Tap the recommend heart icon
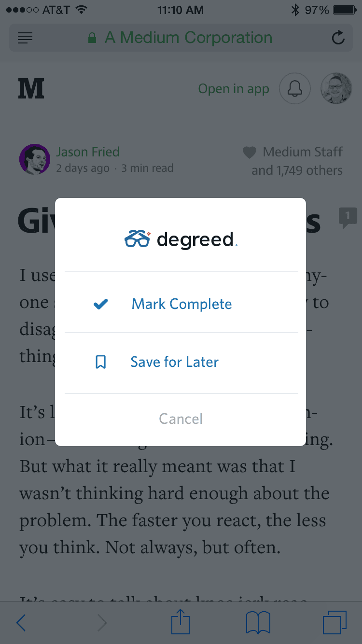 [x=249, y=153]
